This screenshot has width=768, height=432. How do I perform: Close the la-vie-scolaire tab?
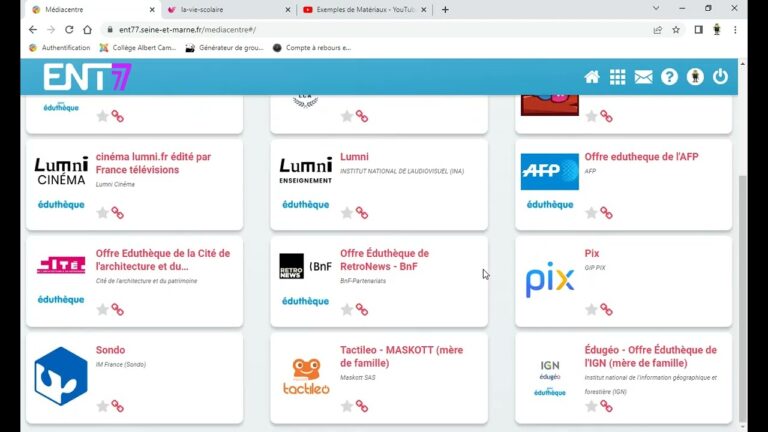[x=288, y=9]
